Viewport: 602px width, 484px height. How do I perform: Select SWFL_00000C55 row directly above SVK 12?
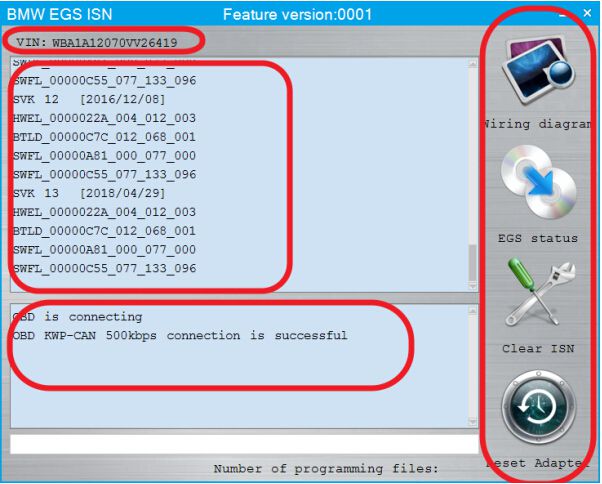(x=104, y=81)
